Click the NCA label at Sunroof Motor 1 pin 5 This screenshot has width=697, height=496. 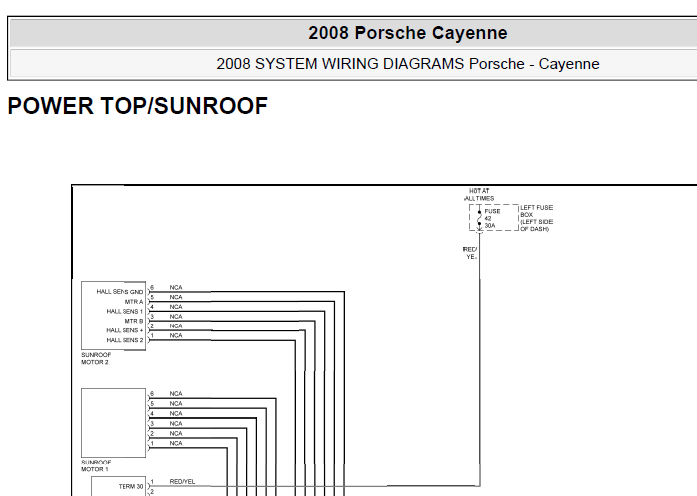point(176,404)
